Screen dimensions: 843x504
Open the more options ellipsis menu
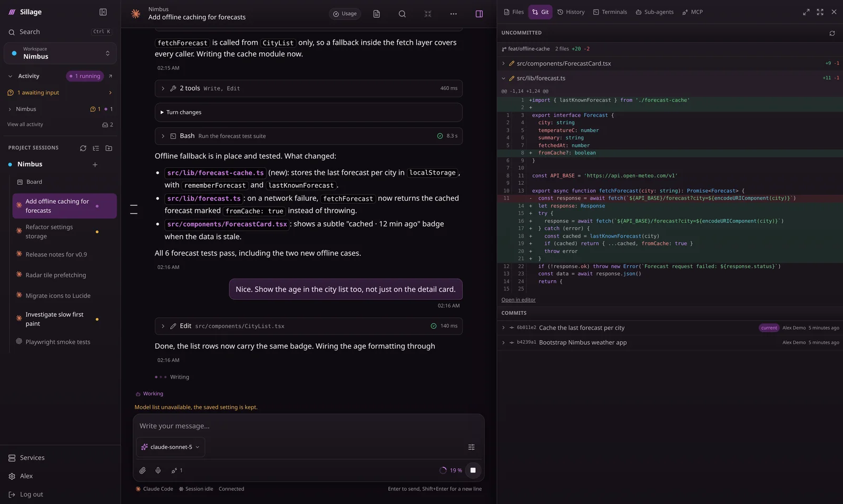pyautogui.click(x=453, y=14)
